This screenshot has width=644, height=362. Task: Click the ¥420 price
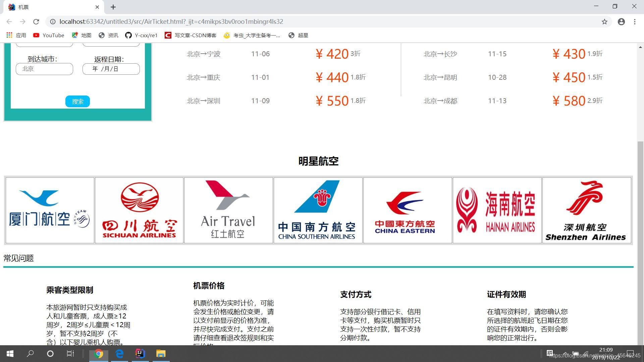pyautogui.click(x=332, y=54)
